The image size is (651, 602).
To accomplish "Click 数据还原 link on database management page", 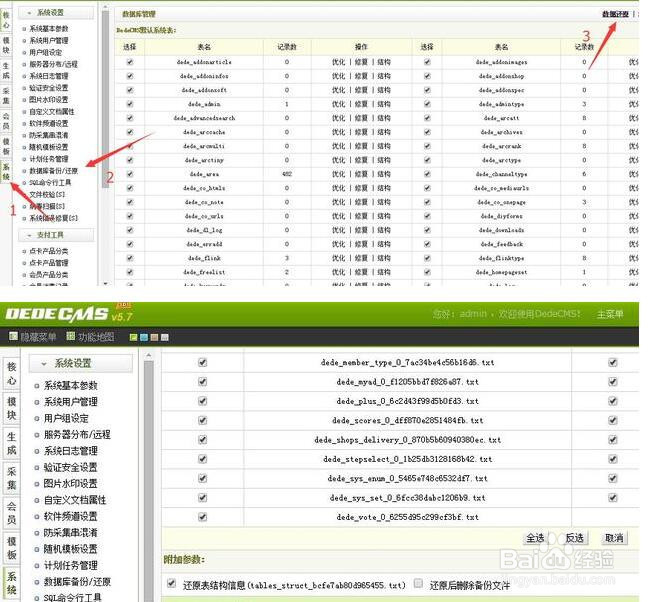I will pyautogui.click(x=615, y=14).
